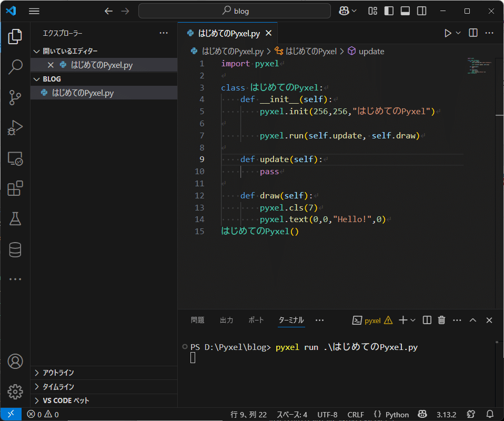
Task: Click the kill terminal trash icon
Action: click(441, 320)
